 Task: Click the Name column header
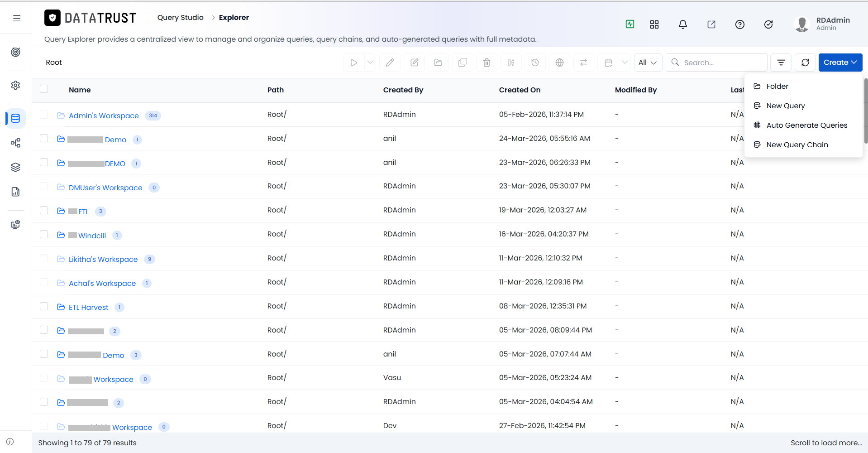[80, 90]
